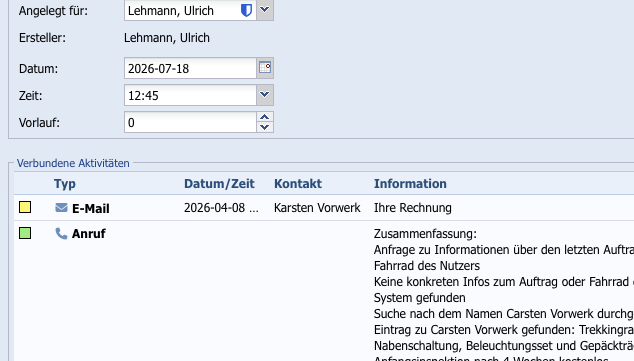This screenshot has width=634, height=361.
Task: Click the Angelegt für field Lehmann, Ulrich
Action: pyautogui.click(x=190, y=10)
